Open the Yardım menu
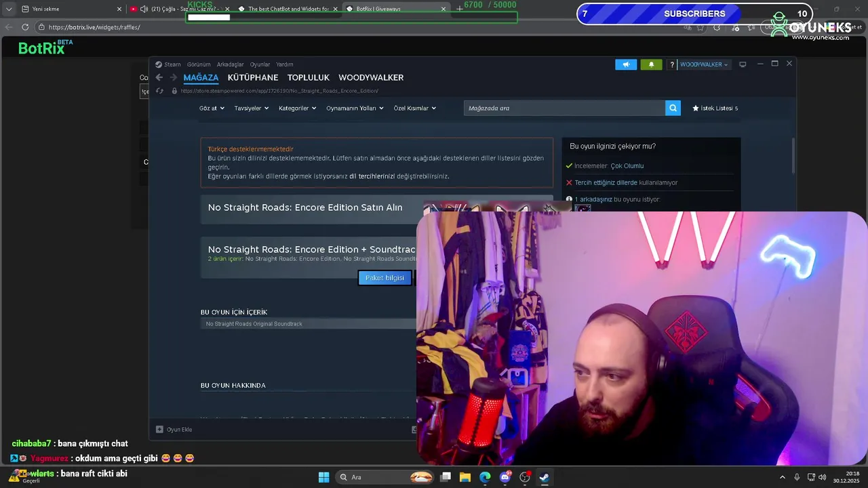This screenshot has width=868, height=488. [x=284, y=64]
